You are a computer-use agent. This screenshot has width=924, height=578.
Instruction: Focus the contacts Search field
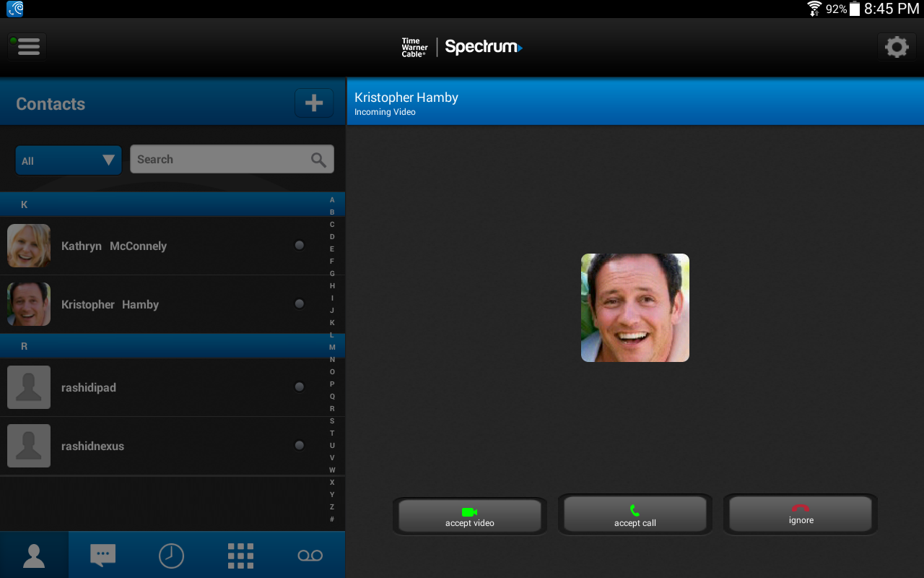232,160
